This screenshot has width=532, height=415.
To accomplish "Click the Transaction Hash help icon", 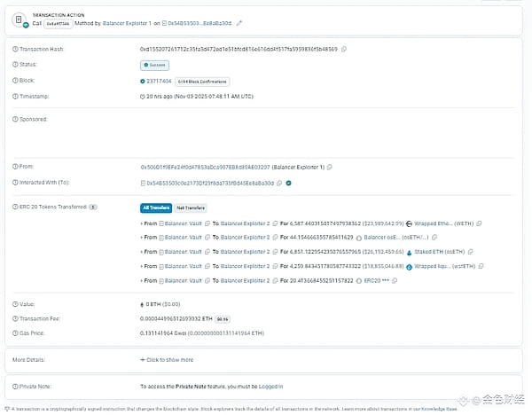I will (x=15, y=49).
